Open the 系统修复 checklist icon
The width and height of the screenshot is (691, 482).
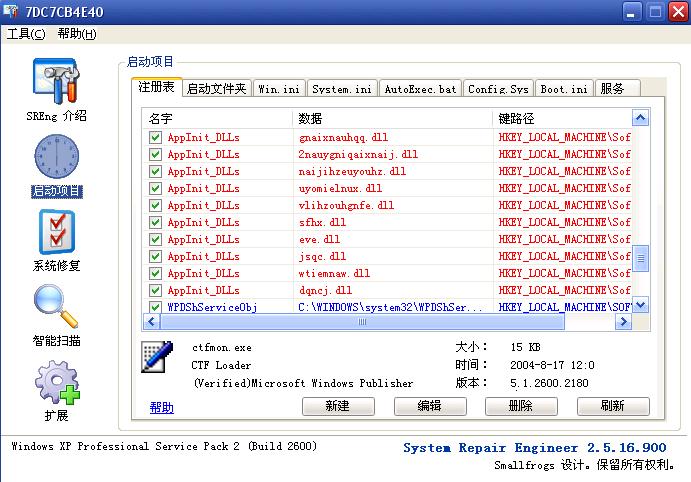click(56, 232)
